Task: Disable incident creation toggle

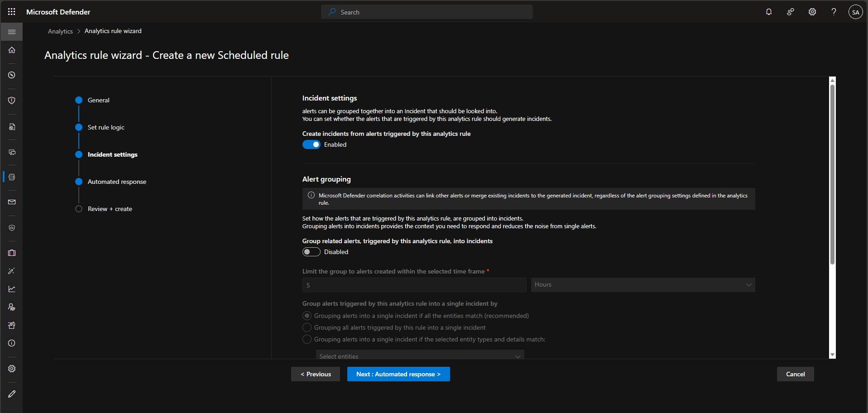Action: coord(311,144)
